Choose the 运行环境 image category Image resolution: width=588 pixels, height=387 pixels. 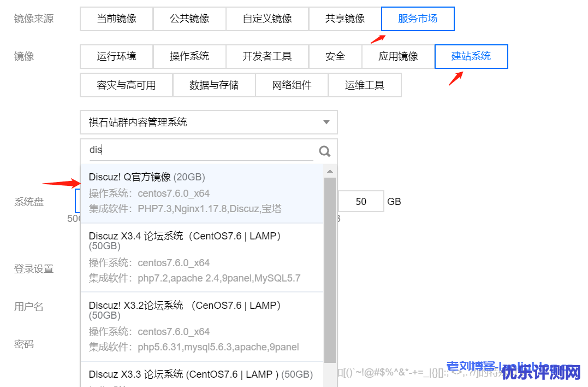(117, 56)
